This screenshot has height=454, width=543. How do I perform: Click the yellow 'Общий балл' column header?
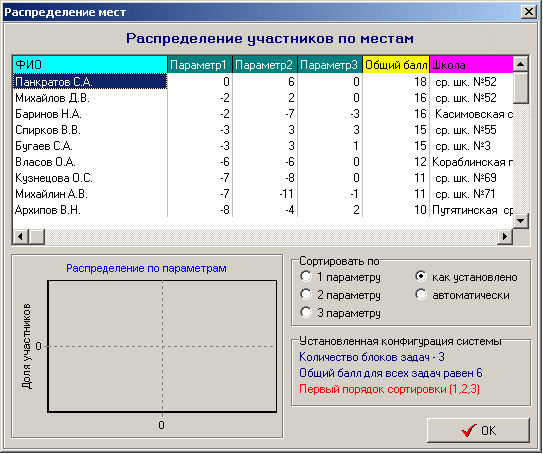tap(396, 65)
